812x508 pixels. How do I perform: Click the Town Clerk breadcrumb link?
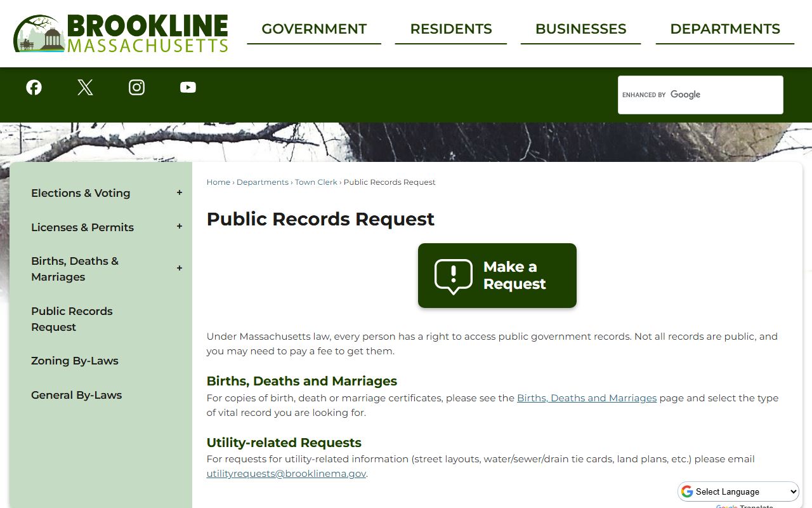pos(316,182)
